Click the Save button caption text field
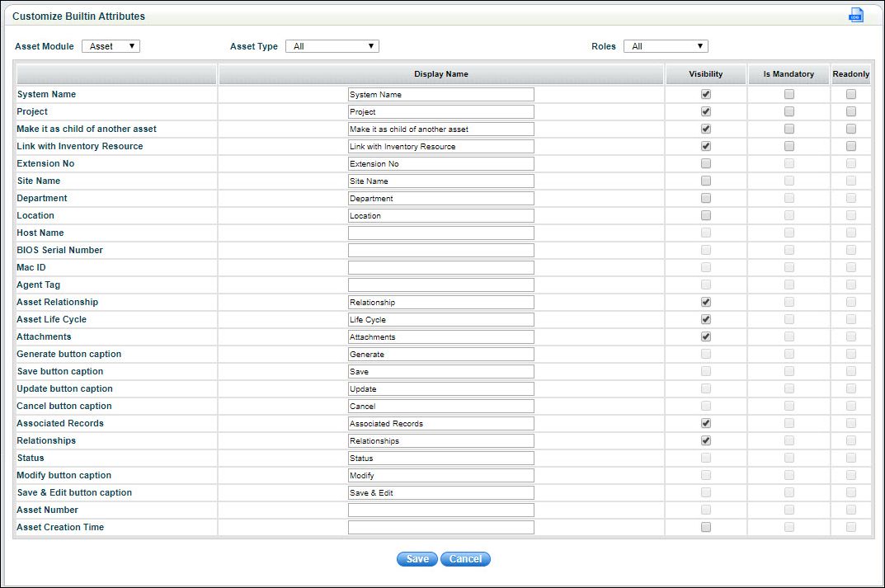 [x=440, y=371]
